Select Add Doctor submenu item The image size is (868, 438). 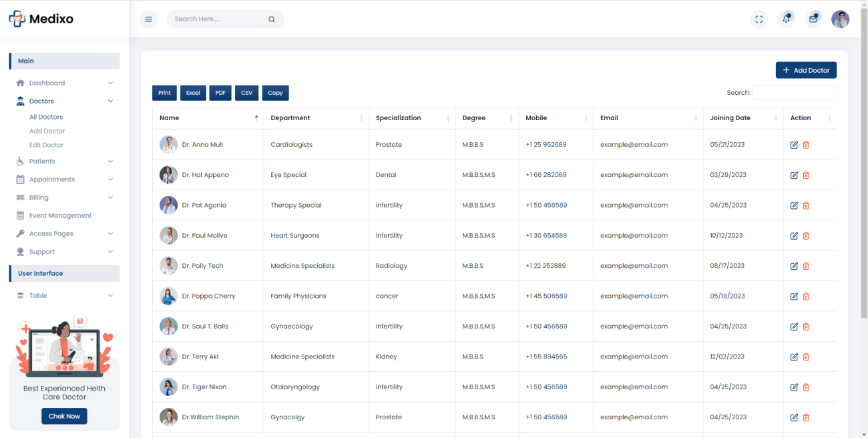[x=47, y=131]
